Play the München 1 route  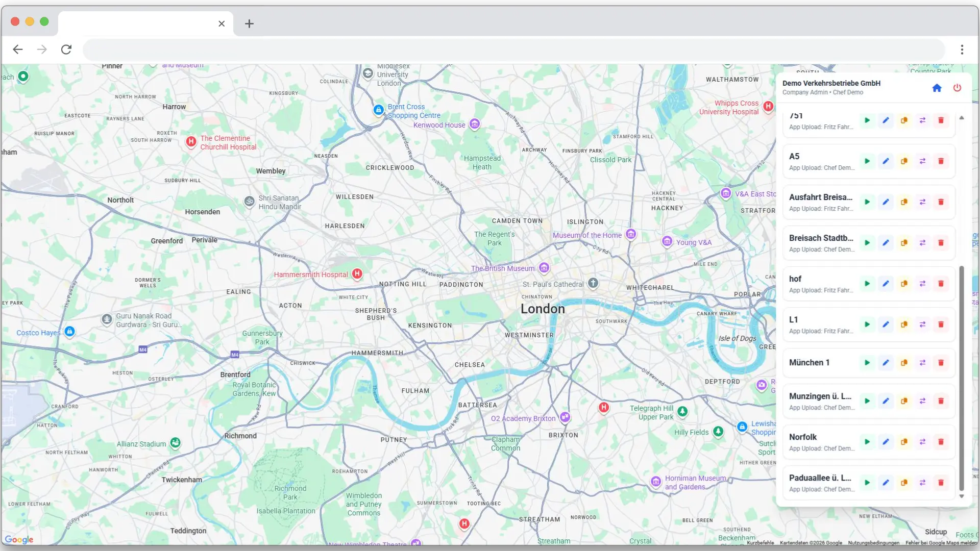(x=867, y=363)
